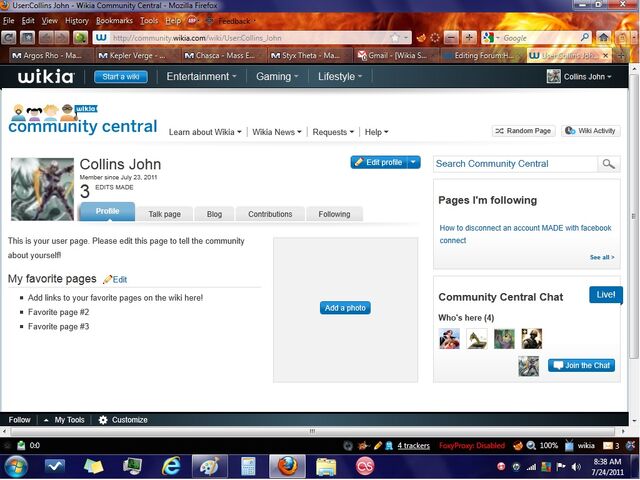Expand the Lifestyle dropdown

(x=340, y=76)
